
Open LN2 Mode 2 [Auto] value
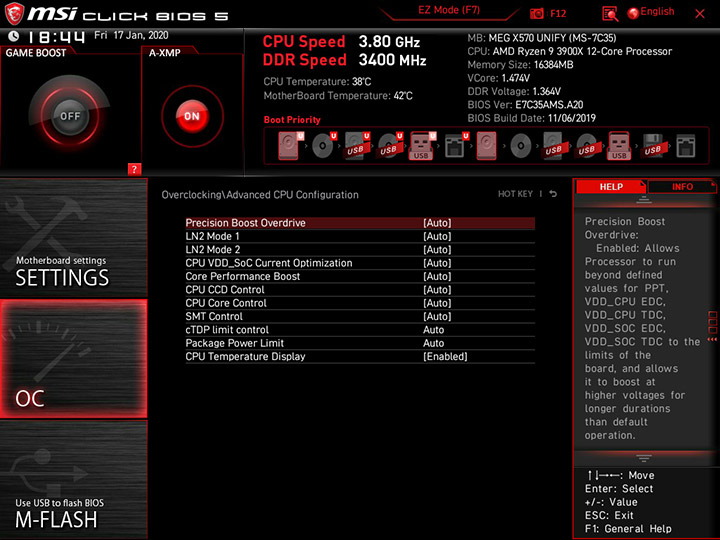pos(437,249)
